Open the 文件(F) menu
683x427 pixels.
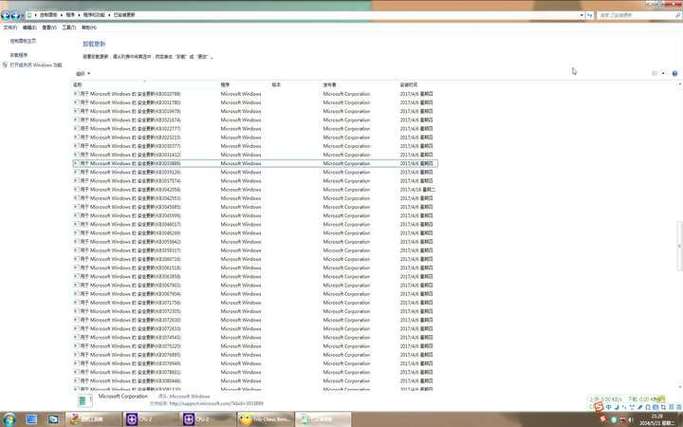pyautogui.click(x=10, y=27)
